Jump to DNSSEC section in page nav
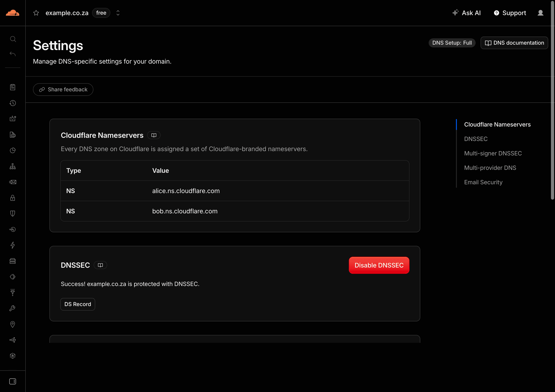Viewport: 555px width, 392px height. coord(476,139)
